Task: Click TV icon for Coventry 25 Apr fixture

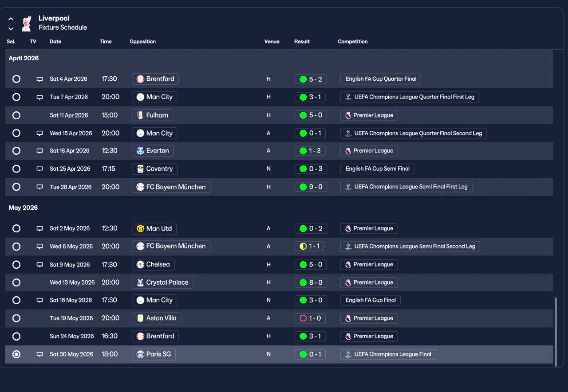Action: [x=39, y=169]
